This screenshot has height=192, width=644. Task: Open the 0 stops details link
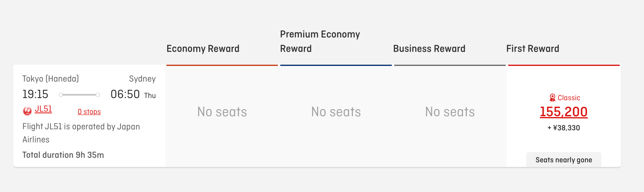[x=89, y=112]
